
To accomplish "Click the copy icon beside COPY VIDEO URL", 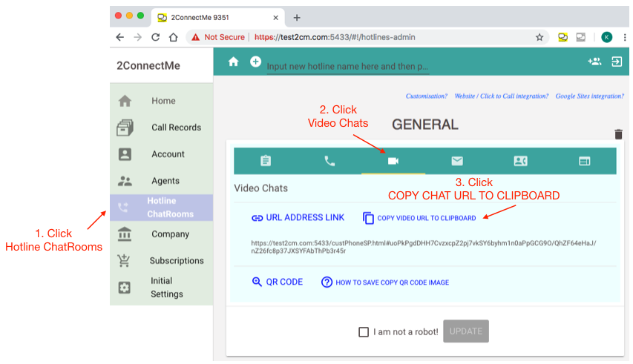I will click(368, 218).
